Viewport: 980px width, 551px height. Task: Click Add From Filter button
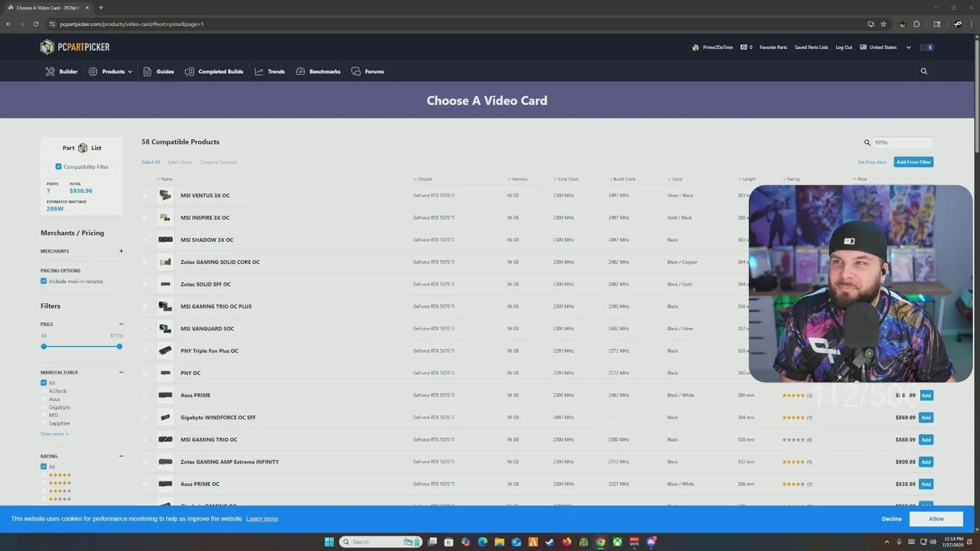click(913, 162)
